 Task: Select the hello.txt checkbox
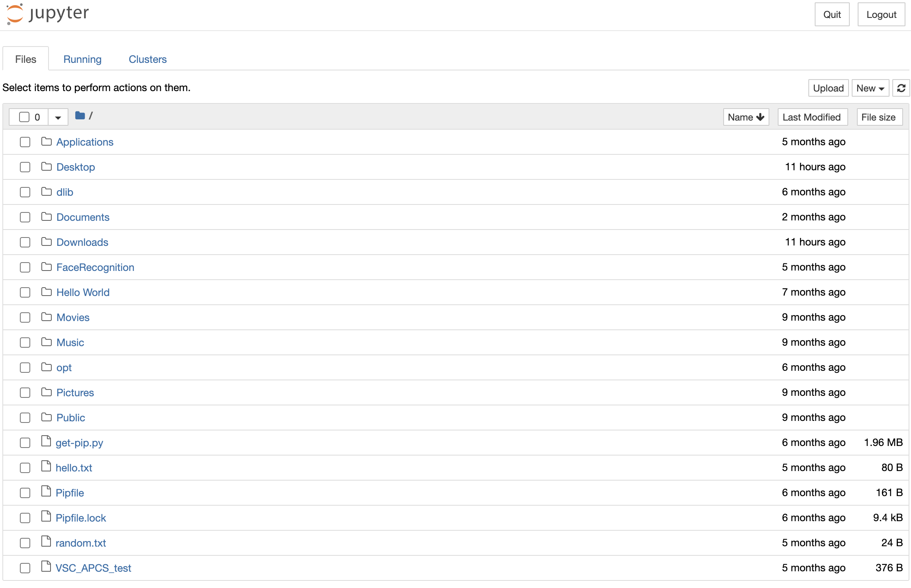point(25,468)
